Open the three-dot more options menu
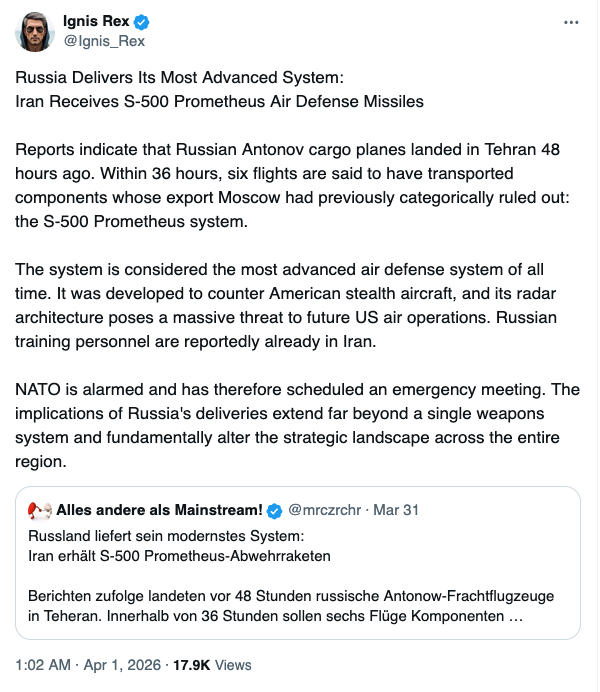Image resolution: width=600 pixels, height=692 pixels. (x=570, y=22)
